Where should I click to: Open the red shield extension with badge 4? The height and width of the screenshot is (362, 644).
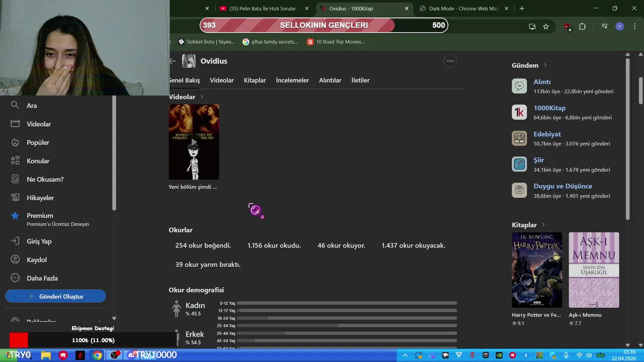[x=568, y=27]
